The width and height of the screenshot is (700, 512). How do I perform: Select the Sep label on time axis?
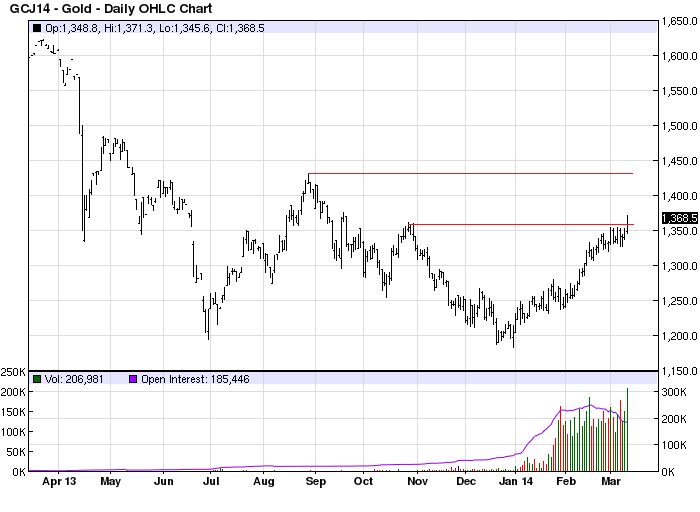coord(316,481)
